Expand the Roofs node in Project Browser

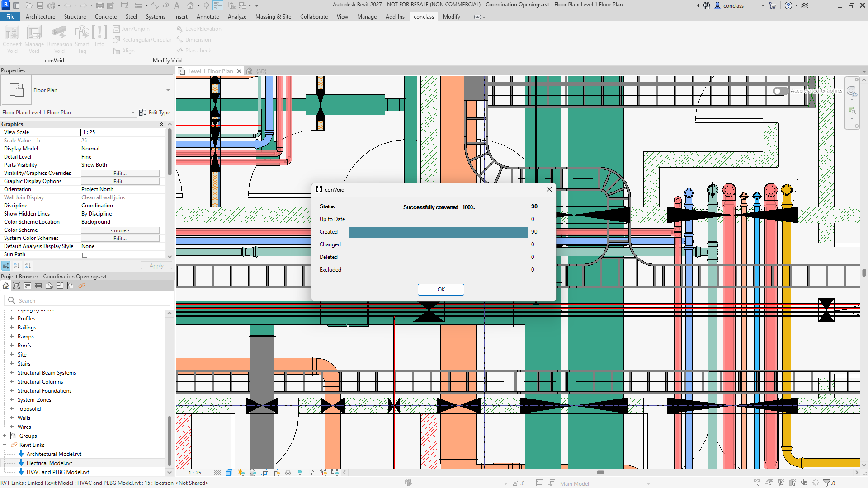(12, 345)
